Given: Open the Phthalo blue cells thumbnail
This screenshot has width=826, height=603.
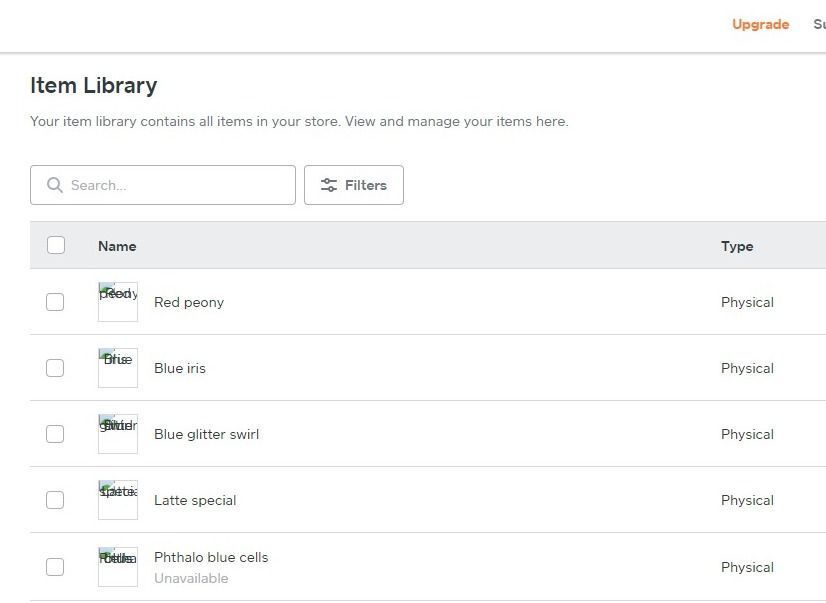Looking at the screenshot, I should point(118,567).
